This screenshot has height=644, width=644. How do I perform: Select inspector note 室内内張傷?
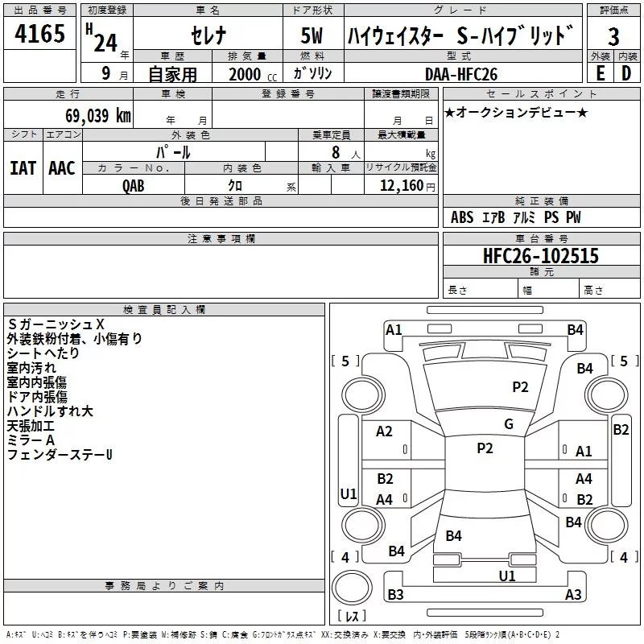click(x=36, y=382)
